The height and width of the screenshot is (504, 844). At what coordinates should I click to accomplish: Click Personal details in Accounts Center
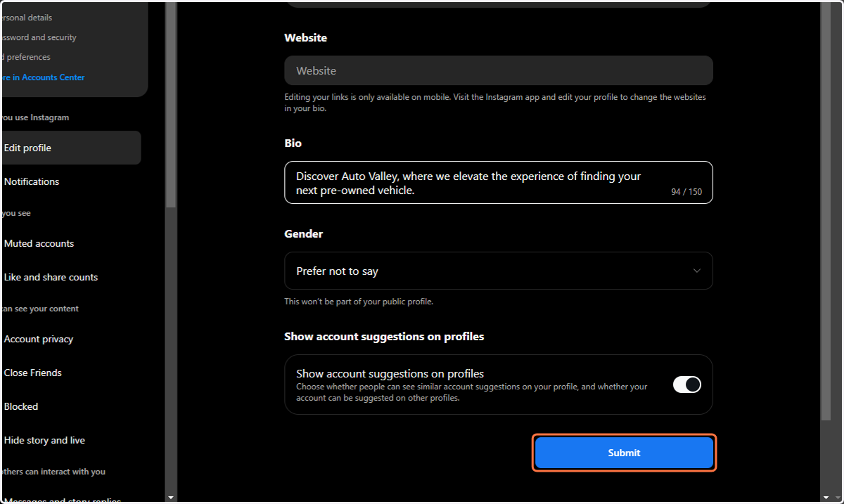pyautogui.click(x=27, y=18)
